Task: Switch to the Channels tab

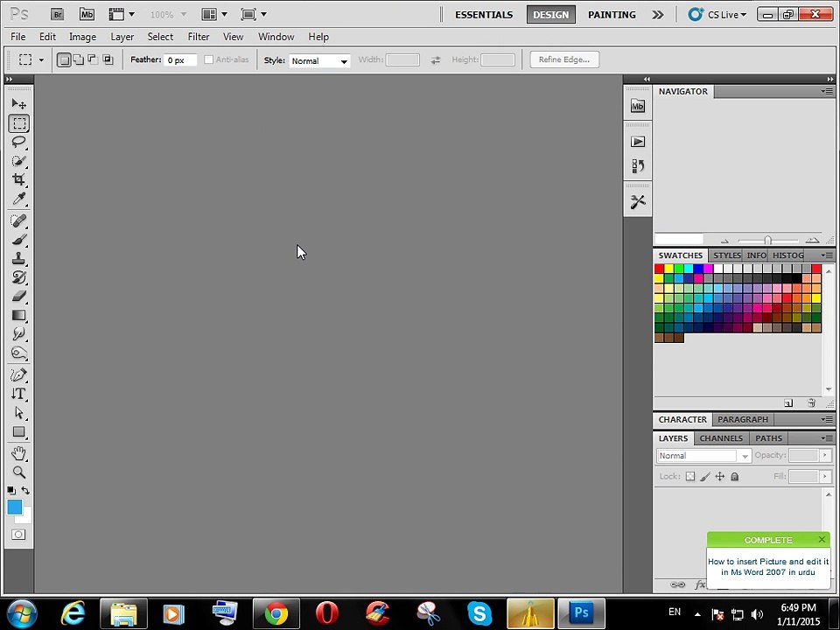Action: 721,438
